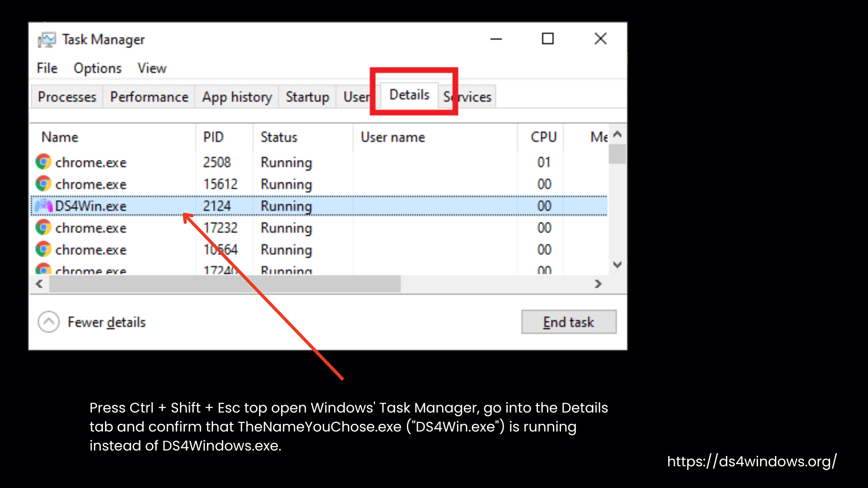Viewport: 868px width, 488px height.
Task: Select chrome.exe with PID 15612
Action: [x=91, y=184]
